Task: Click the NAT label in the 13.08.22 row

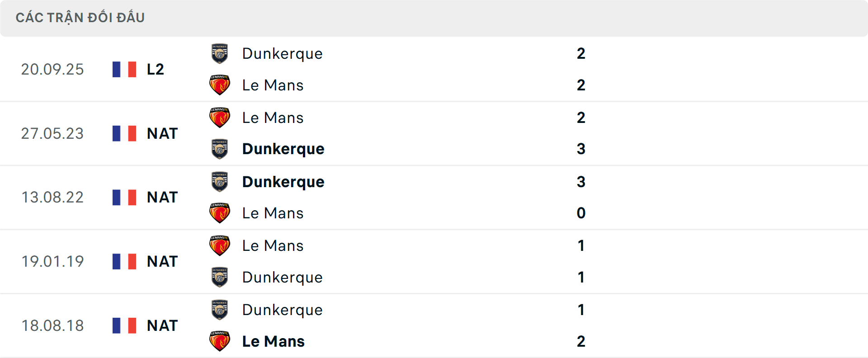Action: point(161,197)
